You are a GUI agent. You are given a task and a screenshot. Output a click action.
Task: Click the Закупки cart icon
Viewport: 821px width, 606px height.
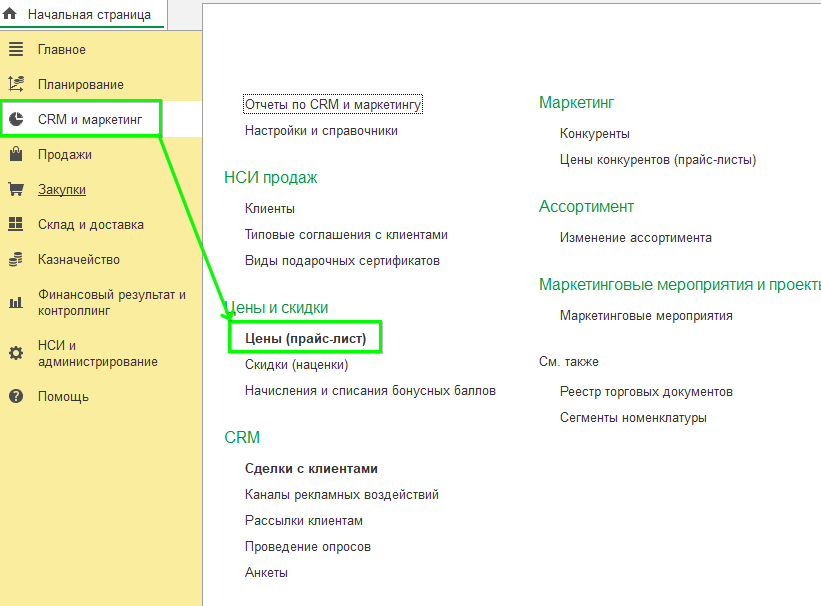16,189
